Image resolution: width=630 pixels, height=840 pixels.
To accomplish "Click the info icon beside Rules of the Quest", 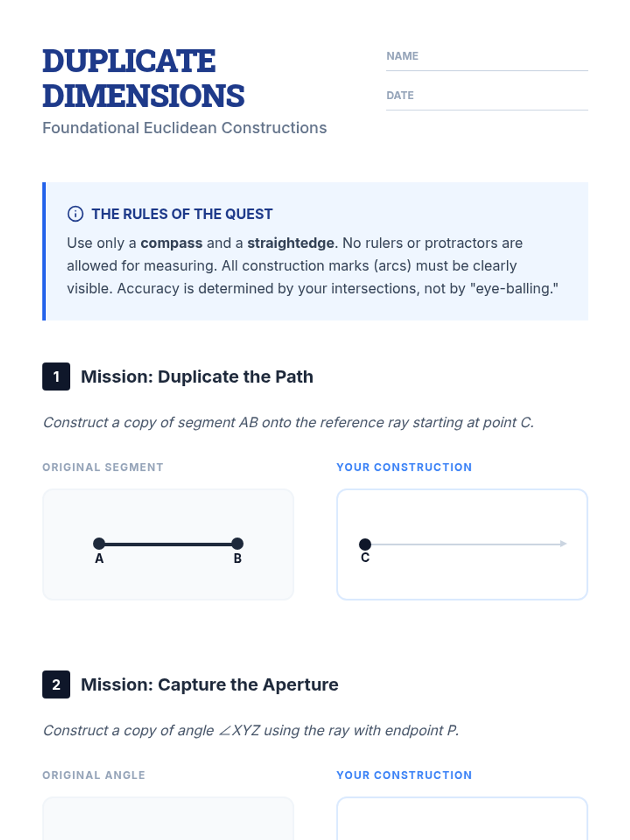I will (75, 214).
